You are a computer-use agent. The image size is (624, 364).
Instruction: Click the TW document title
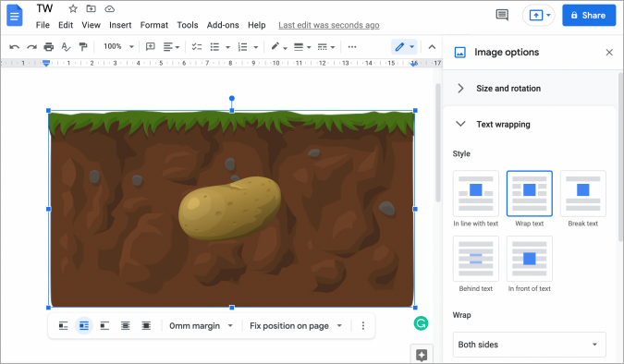click(x=44, y=8)
